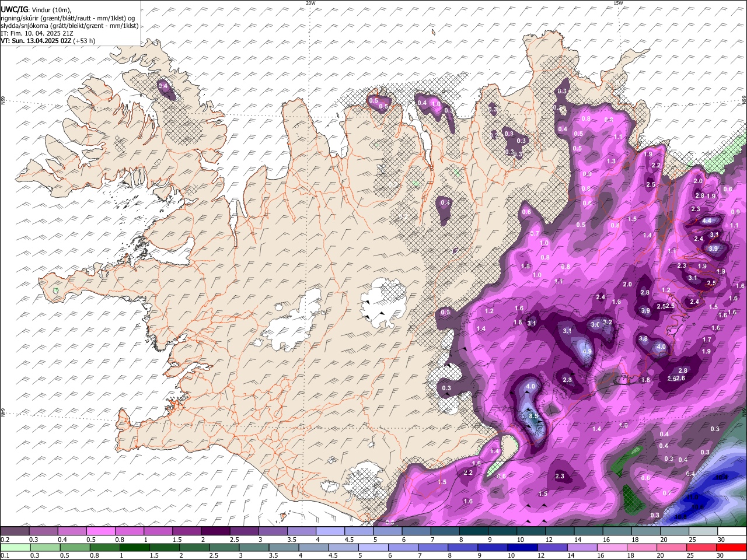Click the '15W' longitude label

(x=618, y=3)
